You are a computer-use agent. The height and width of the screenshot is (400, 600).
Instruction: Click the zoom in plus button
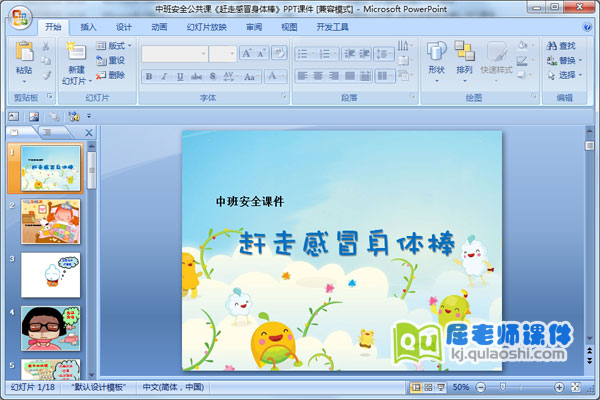559,388
